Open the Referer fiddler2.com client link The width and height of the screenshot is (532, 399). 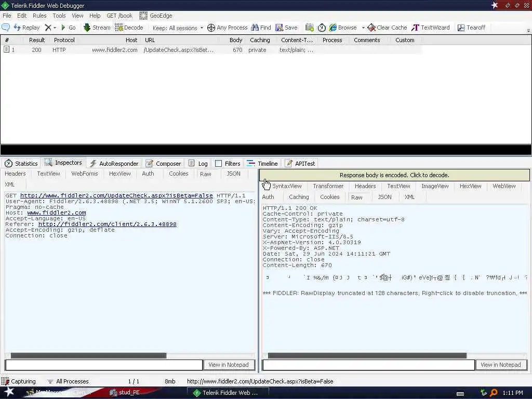pyautogui.click(x=107, y=224)
